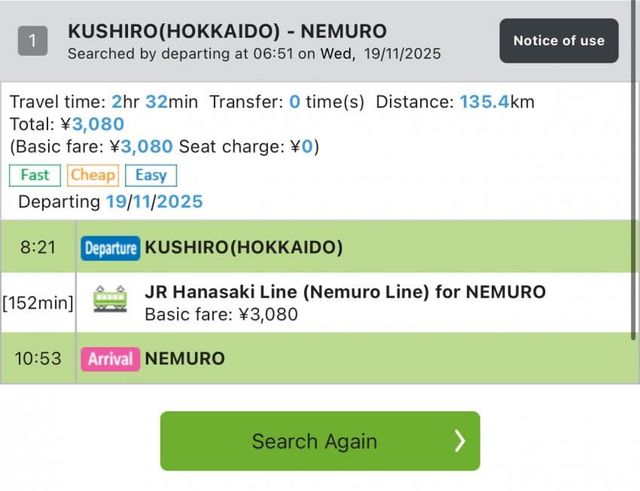This screenshot has width=640, height=491.
Task: Click the KUSHIRO(HOKKAIDO) - NEMURO route title
Action: pyautogui.click(x=227, y=31)
